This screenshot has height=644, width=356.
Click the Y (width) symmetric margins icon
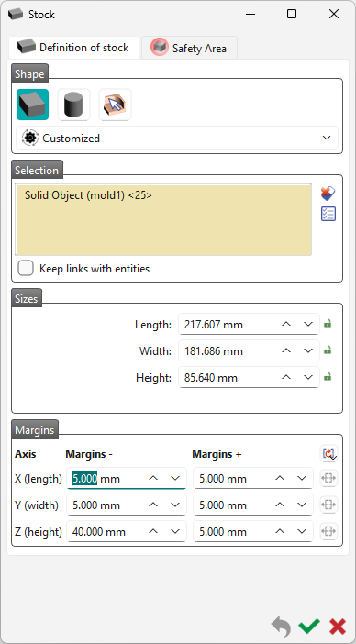click(x=328, y=505)
